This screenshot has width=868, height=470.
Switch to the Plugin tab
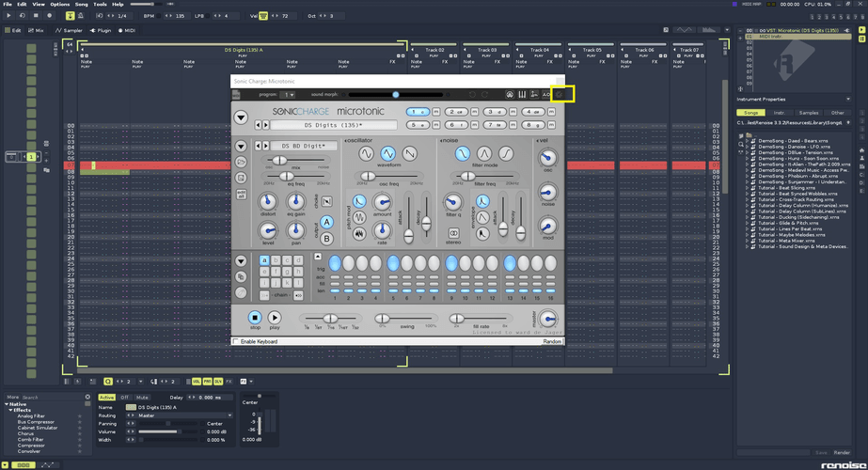(x=101, y=30)
